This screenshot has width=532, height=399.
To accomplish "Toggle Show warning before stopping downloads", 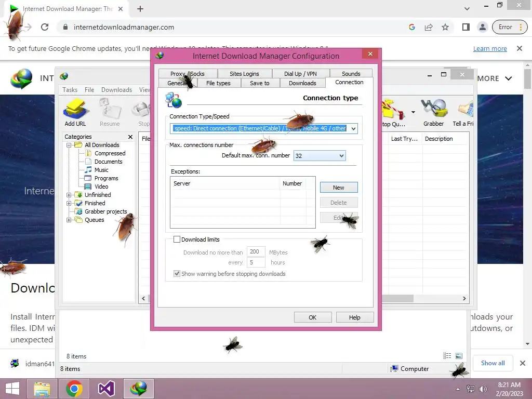I will click(x=177, y=273).
